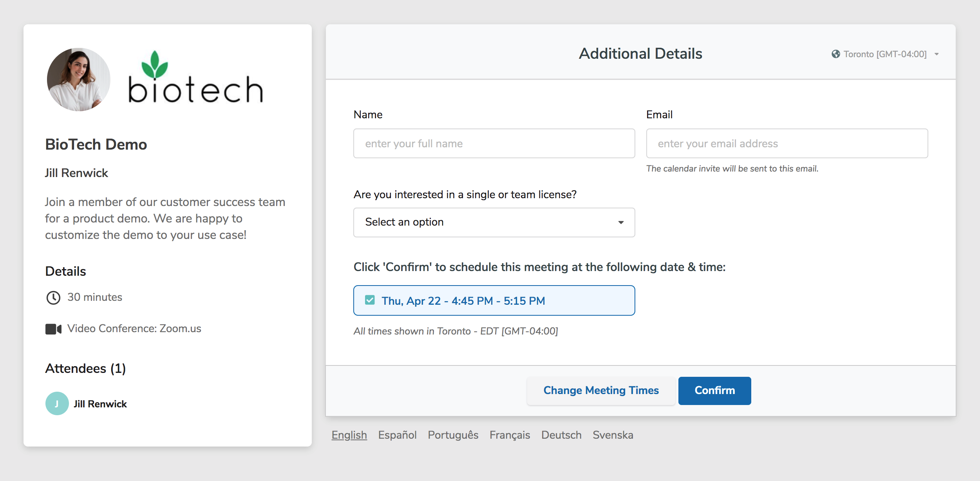Toggle the Thu, Apr 22 time checkbox
The height and width of the screenshot is (481, 980).
click(370, 300)
